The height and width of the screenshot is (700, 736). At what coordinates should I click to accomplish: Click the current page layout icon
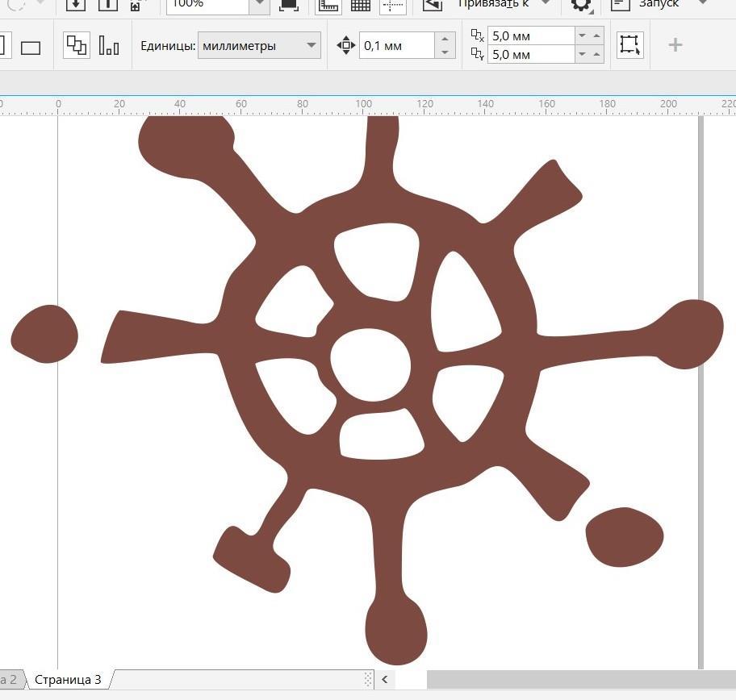pyautogui.click(x=109, y=45)
